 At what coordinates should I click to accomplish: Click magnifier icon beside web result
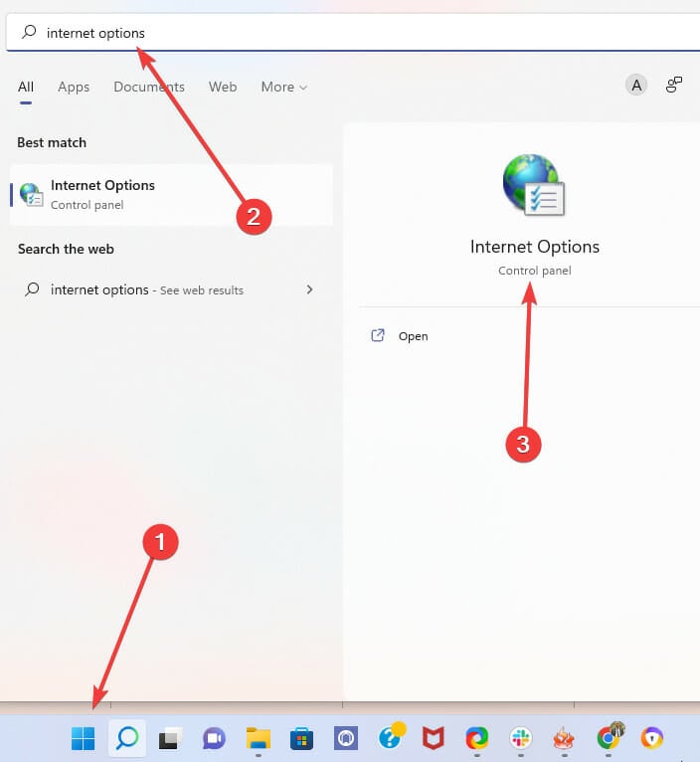(32, 289)
